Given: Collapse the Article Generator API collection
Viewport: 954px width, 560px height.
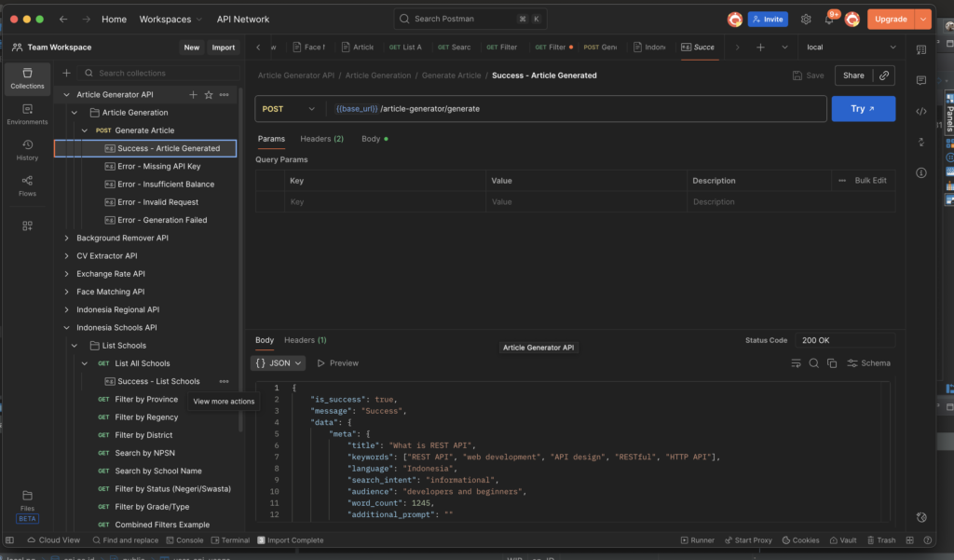Looking at the screenshot, I should click(64, 94).
